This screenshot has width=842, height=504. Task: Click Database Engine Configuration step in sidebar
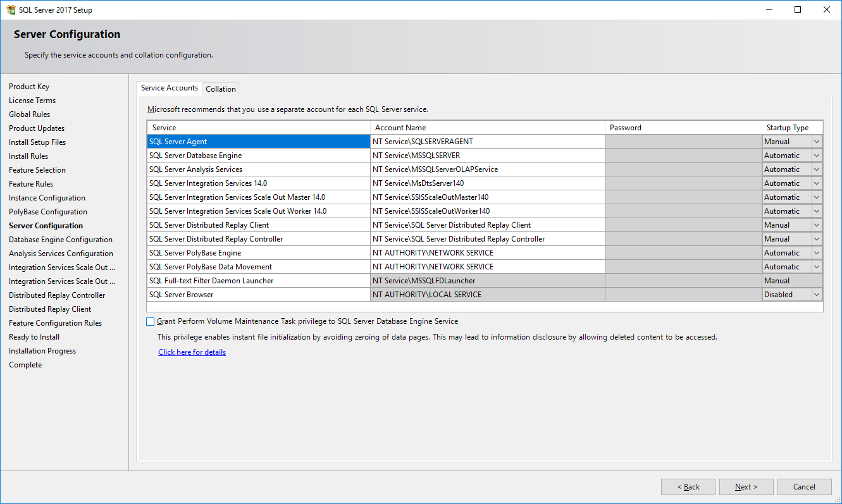point(61,240)
